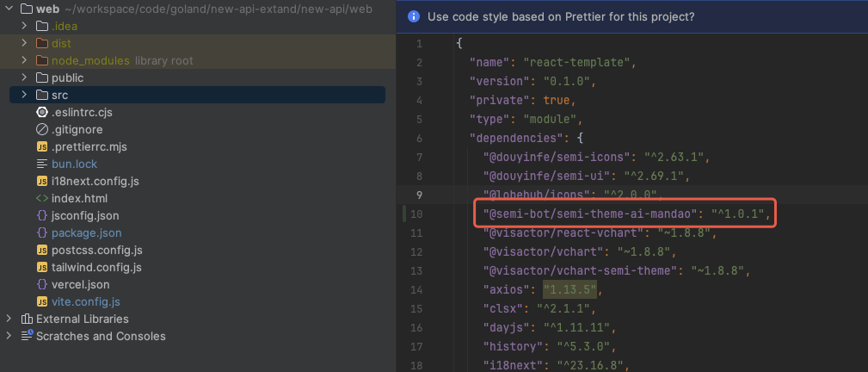868x372 pixels.
Task: Open vite.config.js file
Action: pos(85,301)
